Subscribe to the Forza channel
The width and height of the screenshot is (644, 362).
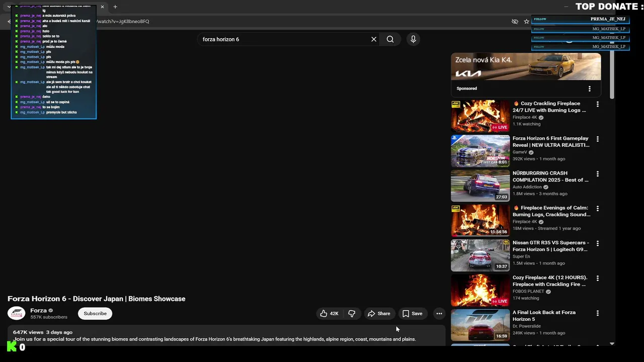tap(95, 314)
